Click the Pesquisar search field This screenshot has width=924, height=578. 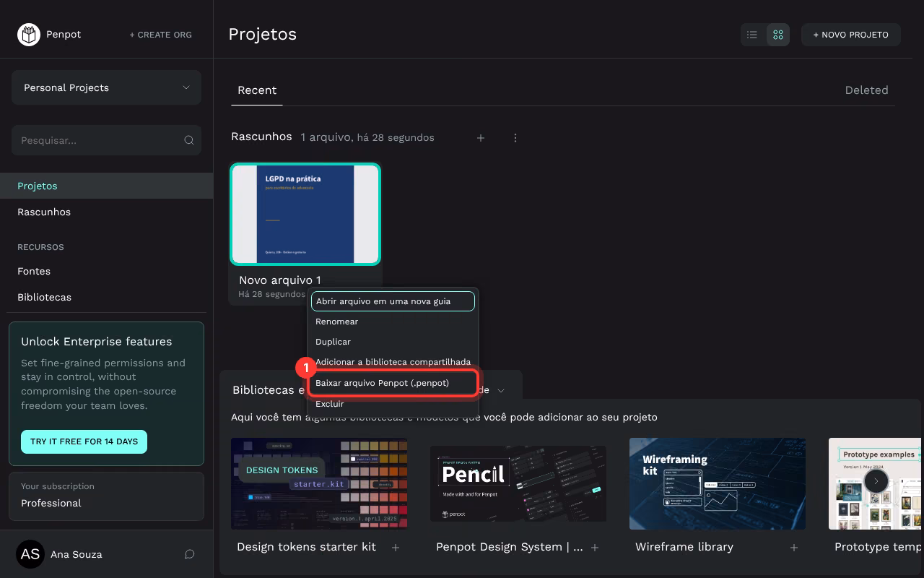click(106, 140)
